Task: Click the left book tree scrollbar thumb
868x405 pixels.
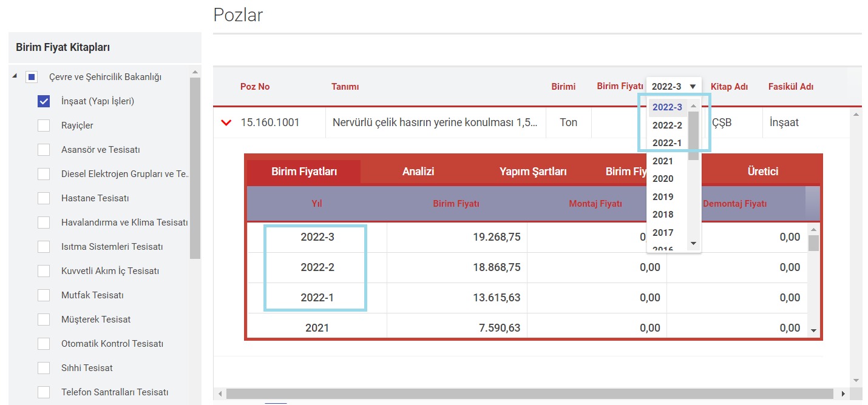Action: coord(195,169)
